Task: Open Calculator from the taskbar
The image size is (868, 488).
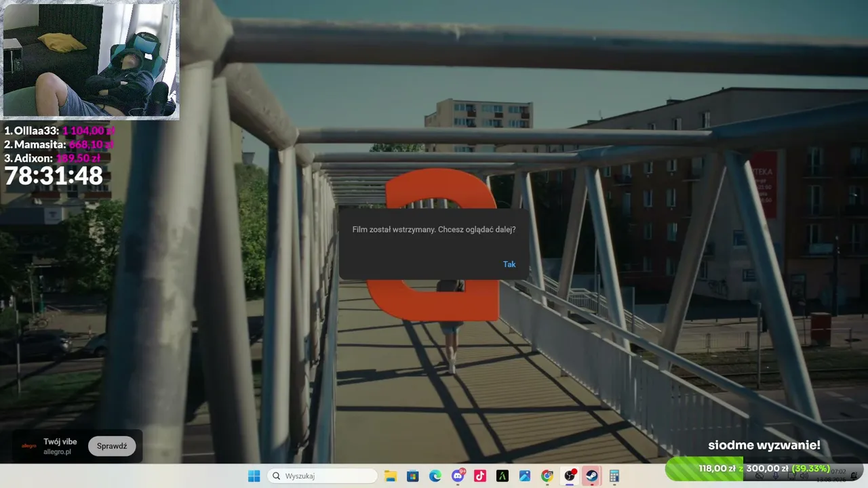Action: [614, 476]
